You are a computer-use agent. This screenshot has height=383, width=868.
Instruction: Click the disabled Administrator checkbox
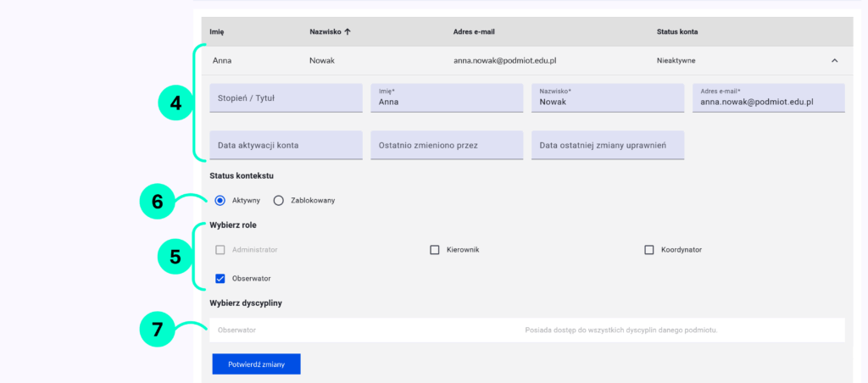coord(220,250)
